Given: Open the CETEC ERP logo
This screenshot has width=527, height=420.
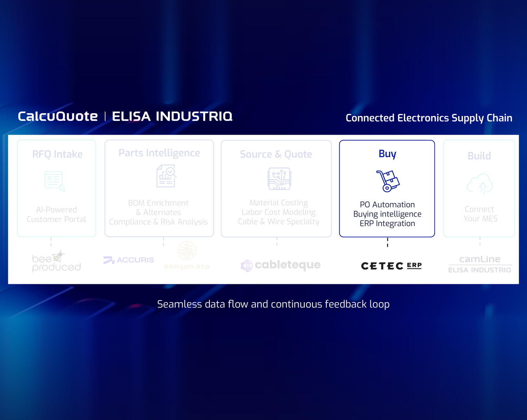Looking at the screenshot, I should pos(391,266).
